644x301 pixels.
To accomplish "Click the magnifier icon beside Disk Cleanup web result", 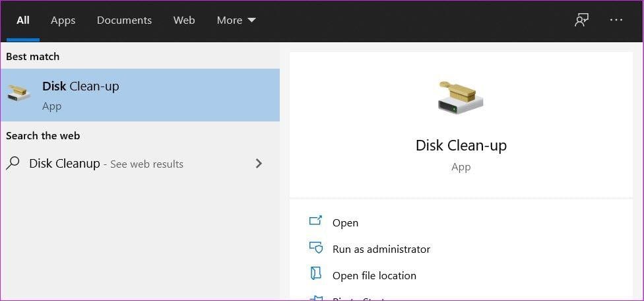I will tap(13, 163).
